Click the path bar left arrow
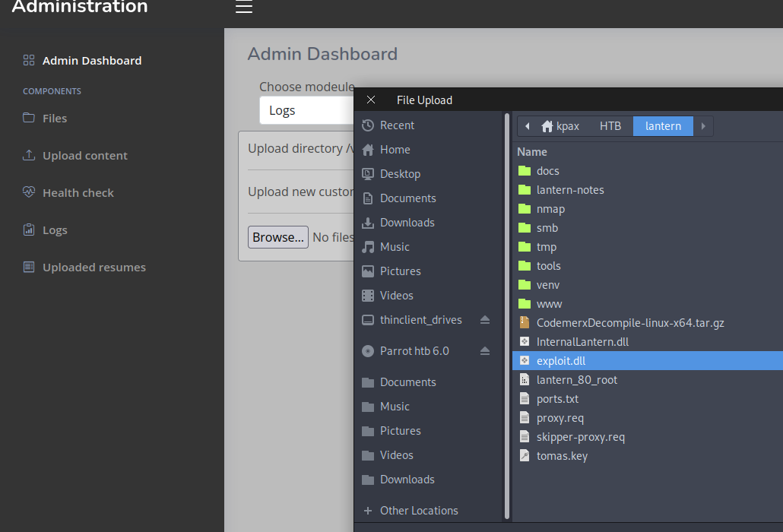The width and height of the screenshot is (783, 532). (x=527, y=126)
